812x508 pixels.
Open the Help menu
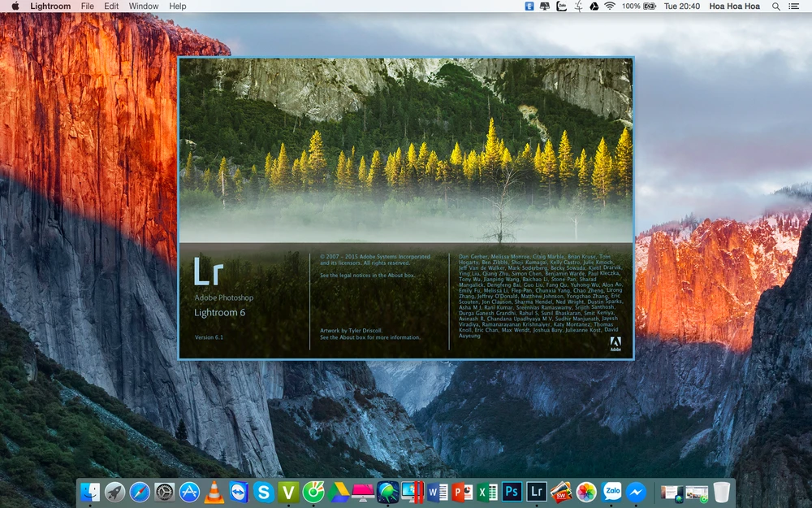pyautogui.click(x=177, y=7)
